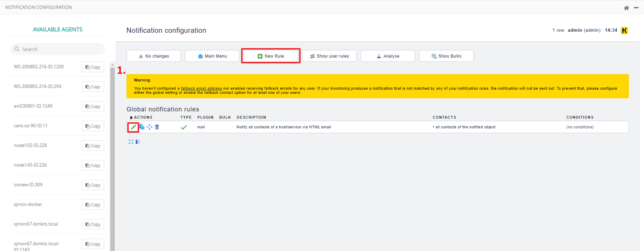This screenshot has height=251, width=644.
Task: Delete the mail notification rule
Action: coord(157,127)
